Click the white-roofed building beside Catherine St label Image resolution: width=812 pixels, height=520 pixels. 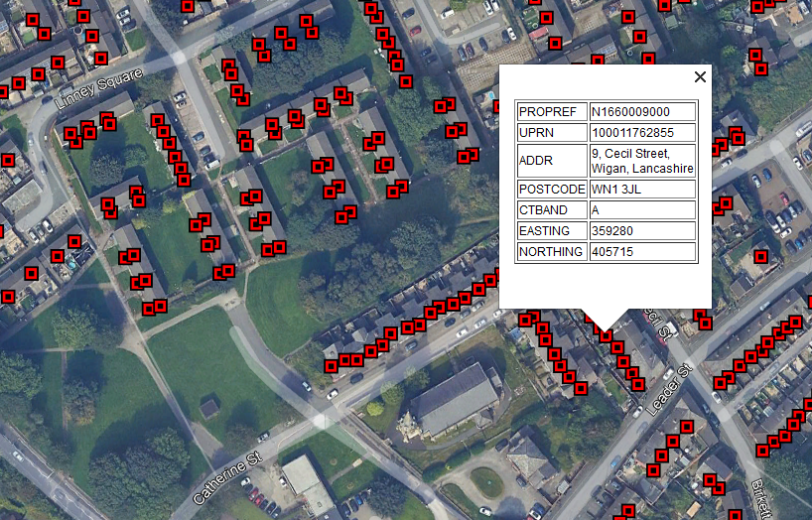pyautogui.click(x=305, y=480)
